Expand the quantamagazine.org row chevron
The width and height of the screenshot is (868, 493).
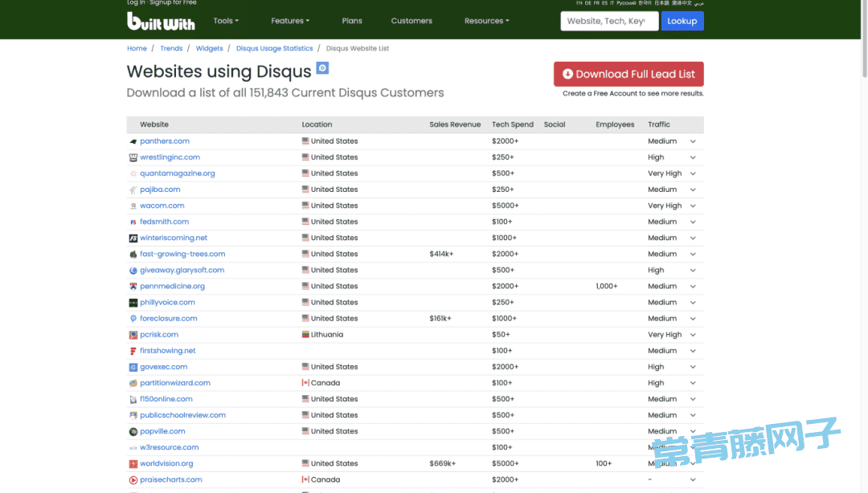693,173
